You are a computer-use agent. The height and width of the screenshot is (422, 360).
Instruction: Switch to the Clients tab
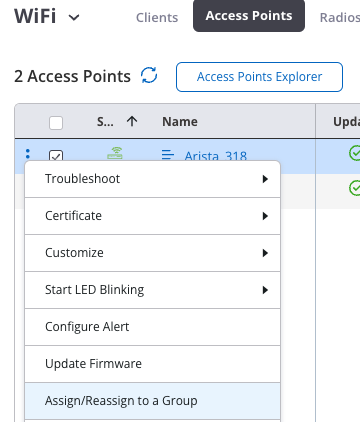click(157, 17)
